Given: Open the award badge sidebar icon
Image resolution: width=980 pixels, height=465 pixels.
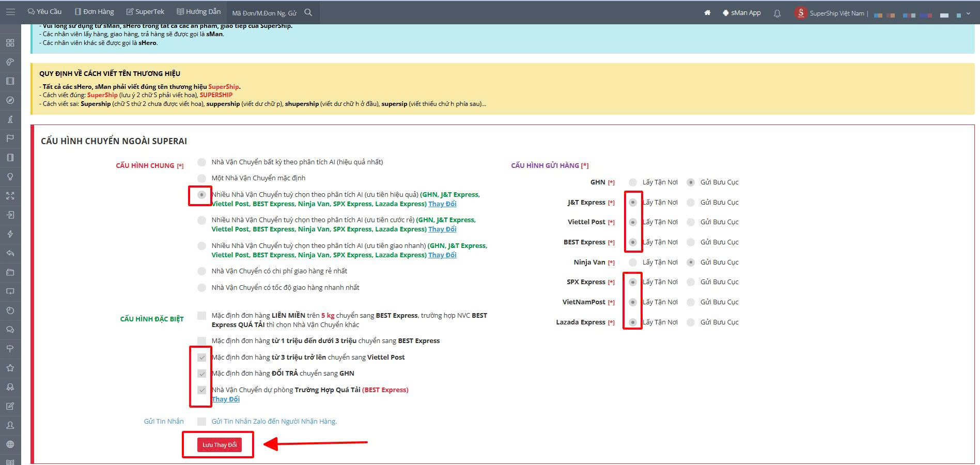Looking at the screenshot, I should tap(10, 387).
